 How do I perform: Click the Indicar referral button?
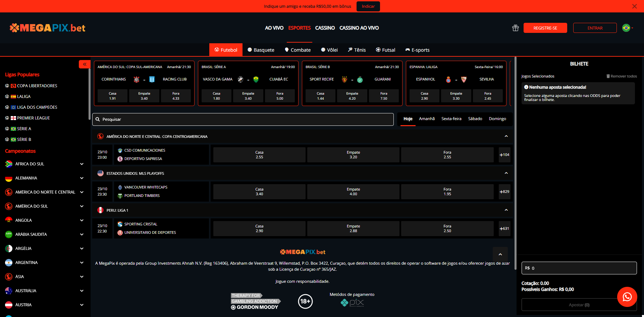tap(368, 6)
